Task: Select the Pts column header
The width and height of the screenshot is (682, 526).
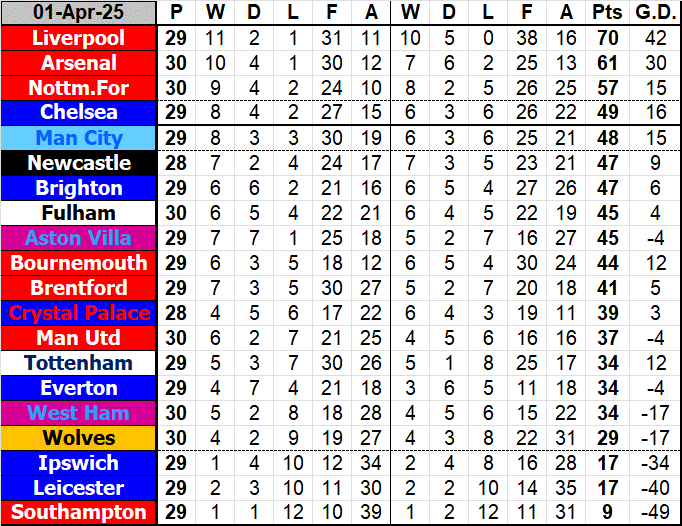Action: tap(605, 13)
